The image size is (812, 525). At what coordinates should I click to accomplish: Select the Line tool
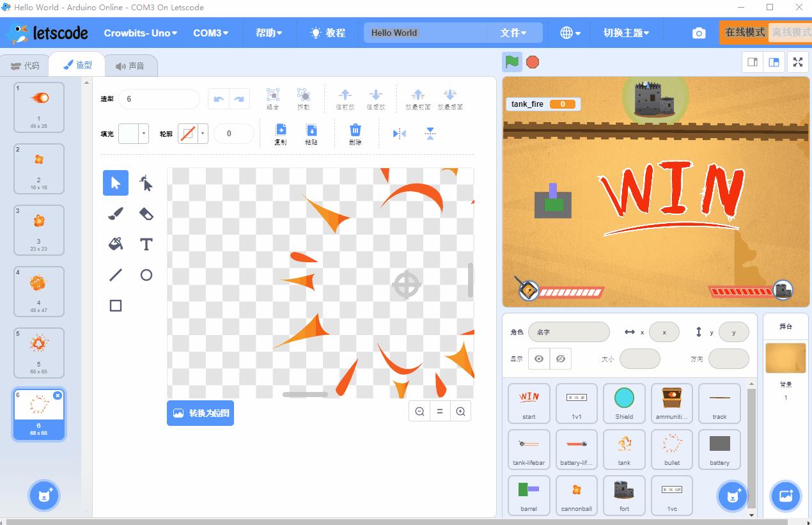coord(116,275)
